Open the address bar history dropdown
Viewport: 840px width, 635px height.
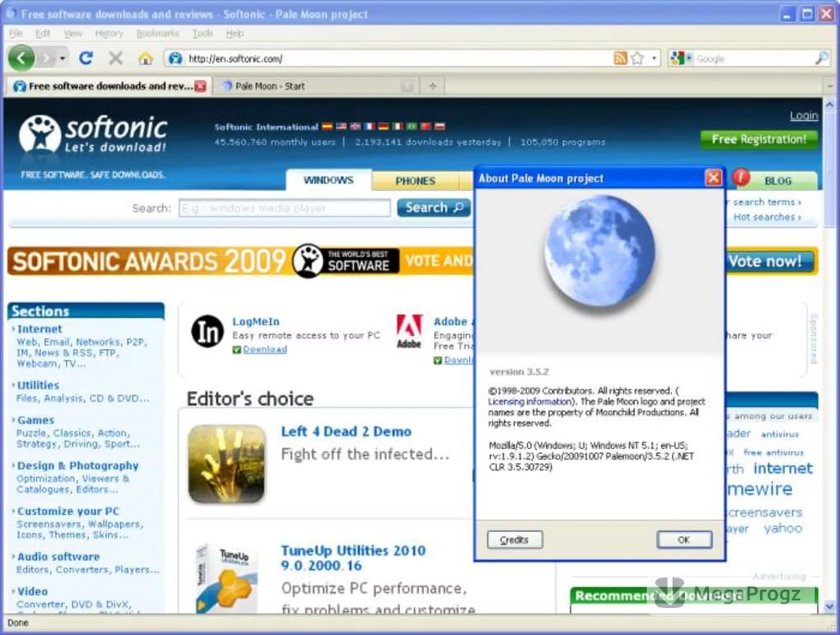click(654, 58)
